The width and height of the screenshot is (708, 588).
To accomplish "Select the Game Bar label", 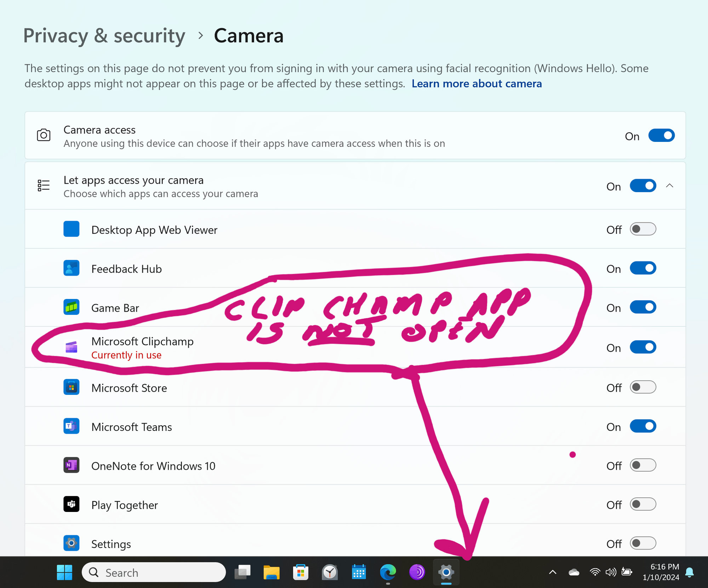I will (115, 308).
